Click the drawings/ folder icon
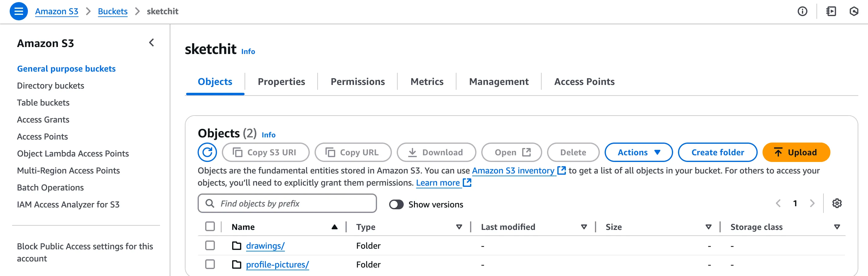This screenshot has width=868, height=276. 236,246
